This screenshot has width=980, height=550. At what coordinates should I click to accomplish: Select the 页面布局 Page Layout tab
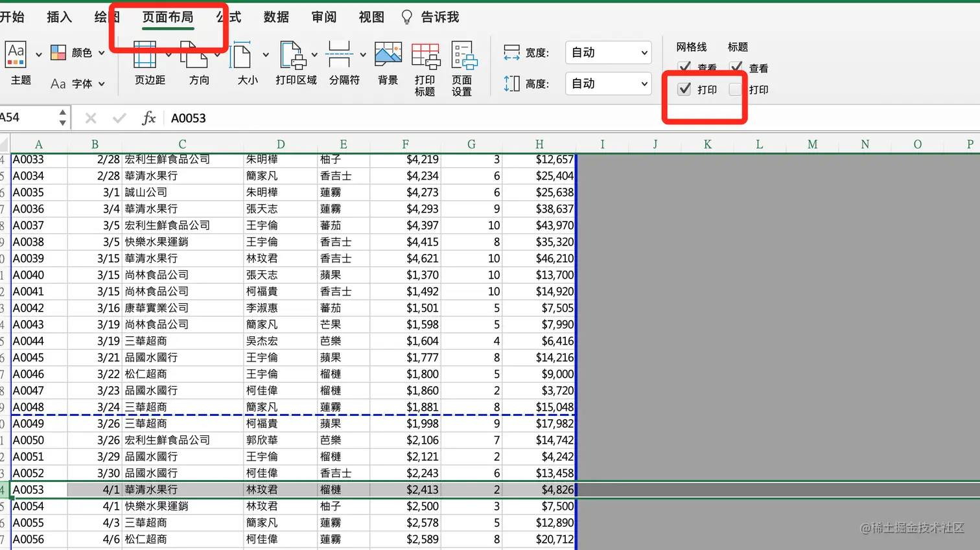tap(168, 17)
